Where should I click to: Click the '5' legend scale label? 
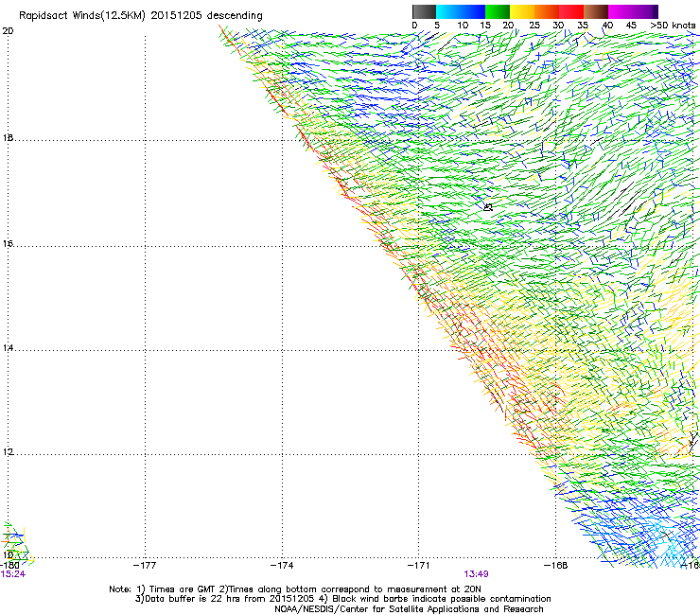pos(437,26)
